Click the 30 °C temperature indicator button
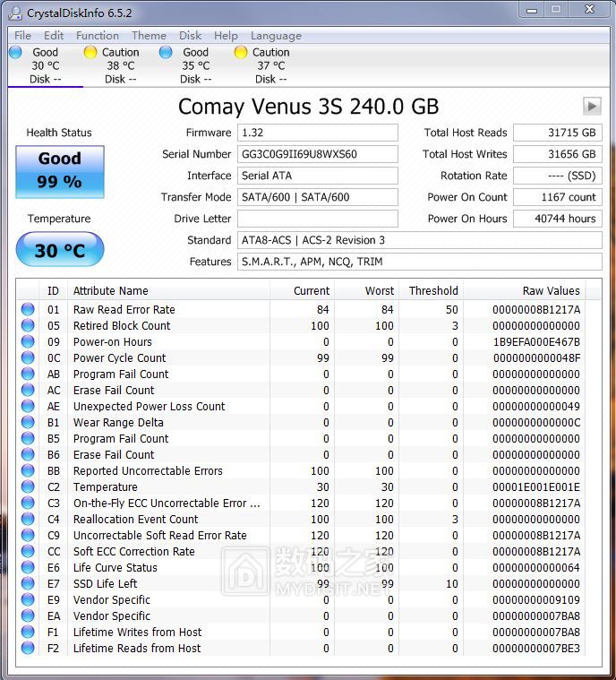 pos(60,249)
